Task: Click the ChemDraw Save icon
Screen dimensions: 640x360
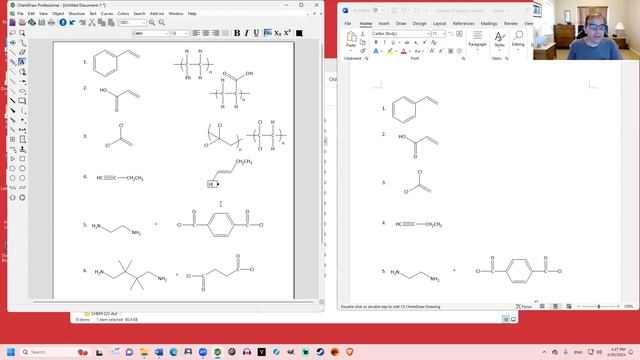Action: pos(42,22)
